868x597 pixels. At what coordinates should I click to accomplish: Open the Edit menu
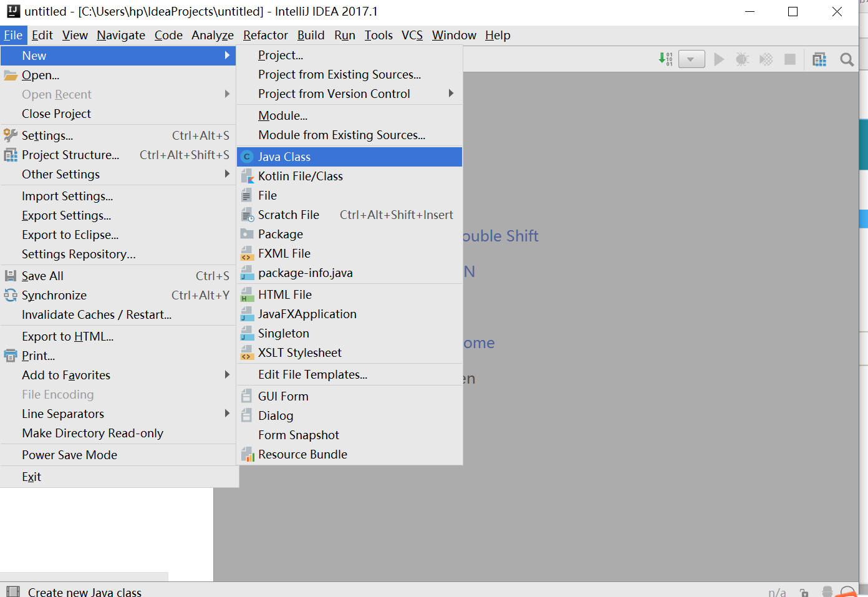pyautogui.click(x=42, y=35)
